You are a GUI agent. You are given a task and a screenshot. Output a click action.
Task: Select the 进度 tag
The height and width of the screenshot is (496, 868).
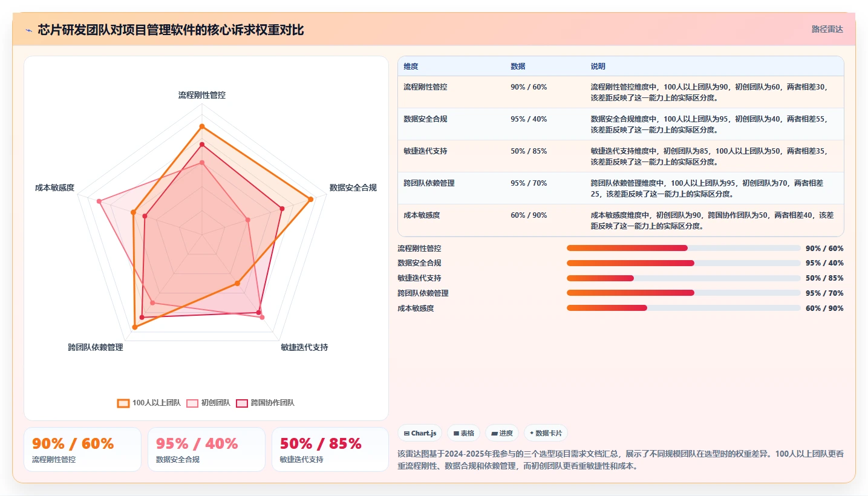502,433
